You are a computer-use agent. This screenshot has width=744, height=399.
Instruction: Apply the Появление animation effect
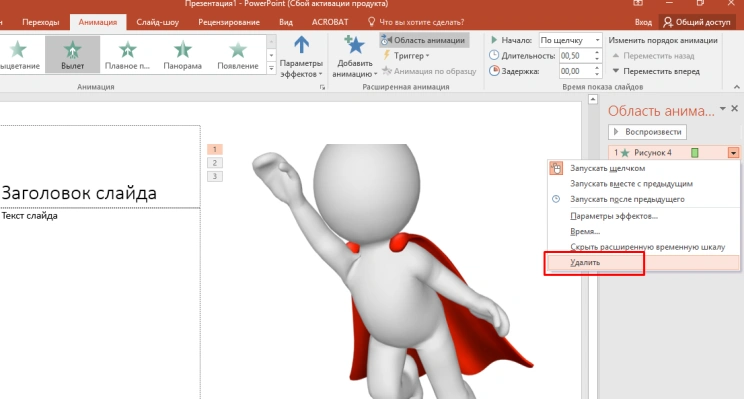(x=238, y=55)
